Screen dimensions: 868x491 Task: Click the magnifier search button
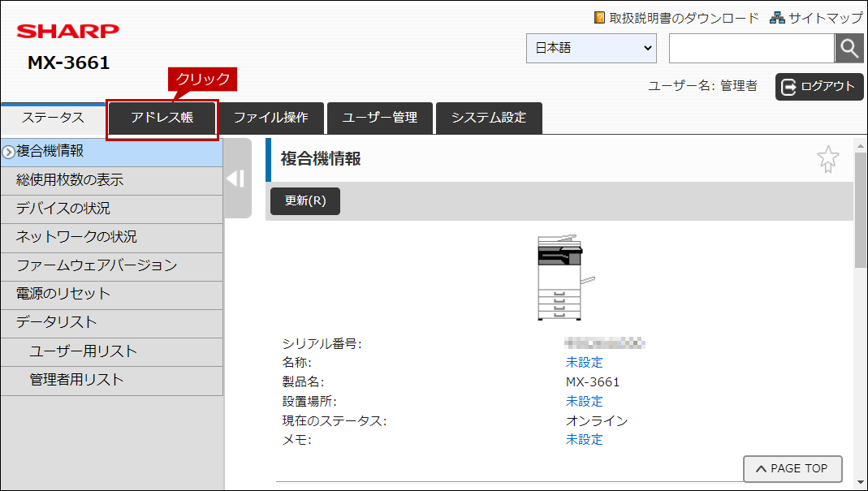click(849, 48)
